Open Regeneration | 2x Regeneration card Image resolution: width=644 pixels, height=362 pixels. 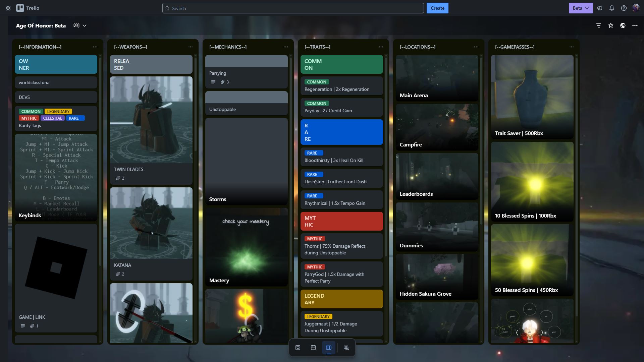pos(342,86)
